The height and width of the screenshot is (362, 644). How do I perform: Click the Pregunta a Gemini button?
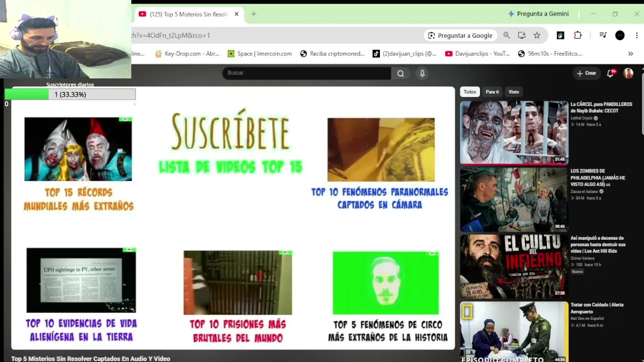[538, 14]
